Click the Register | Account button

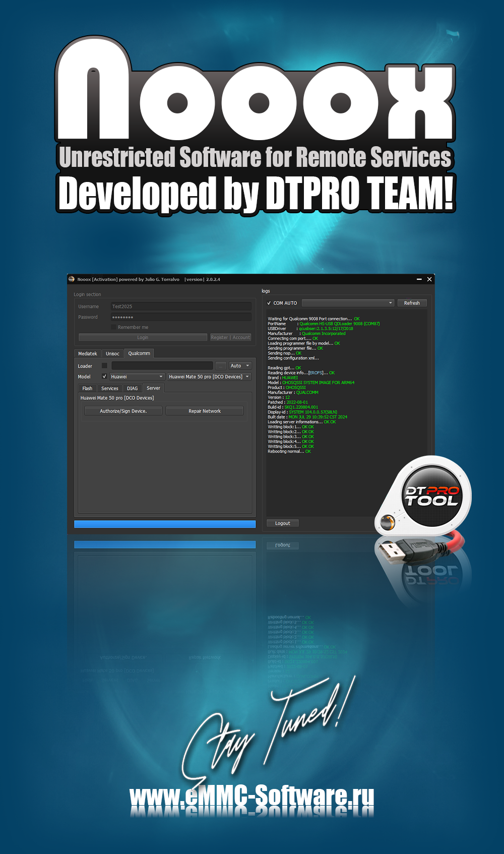coord(230,337)
